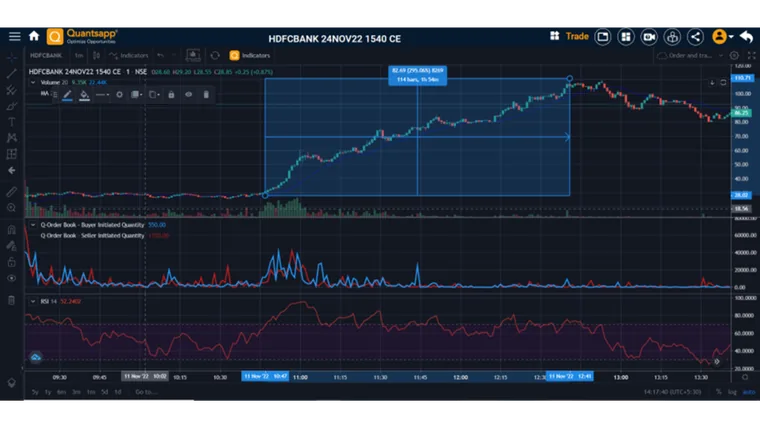Open the video camera icon in header
This screenshot has height=428, width=760.
point(649,37)
